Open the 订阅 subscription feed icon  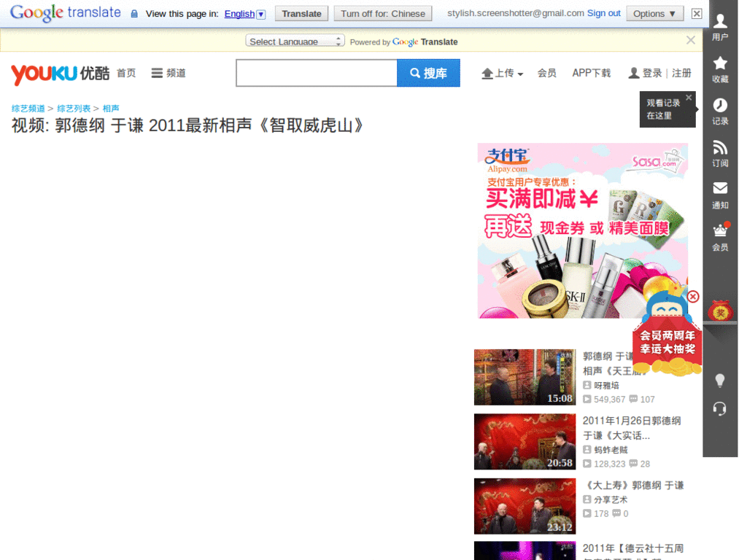click(x=720, y=153)
